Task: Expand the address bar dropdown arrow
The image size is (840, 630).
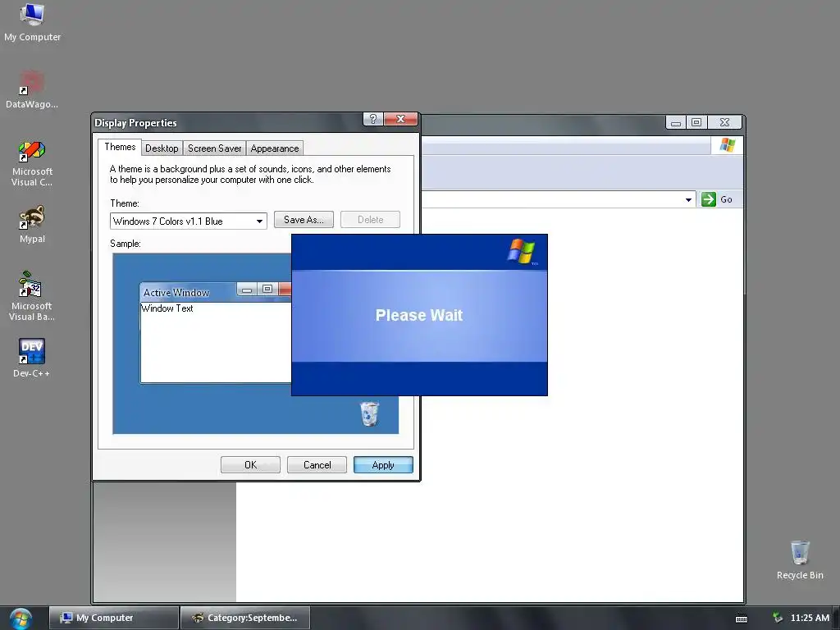Action: (x=688, y=200)
